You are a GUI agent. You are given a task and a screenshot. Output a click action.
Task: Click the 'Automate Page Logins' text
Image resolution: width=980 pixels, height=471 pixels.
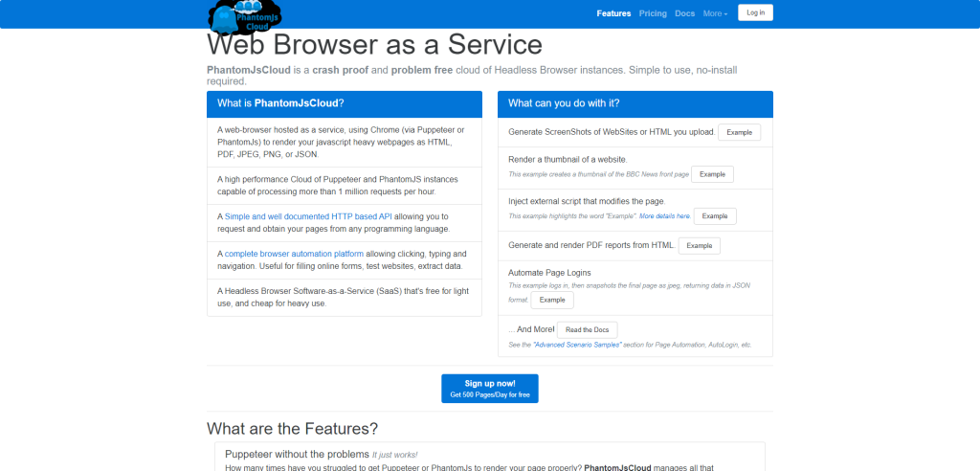(x=549, y=273)
